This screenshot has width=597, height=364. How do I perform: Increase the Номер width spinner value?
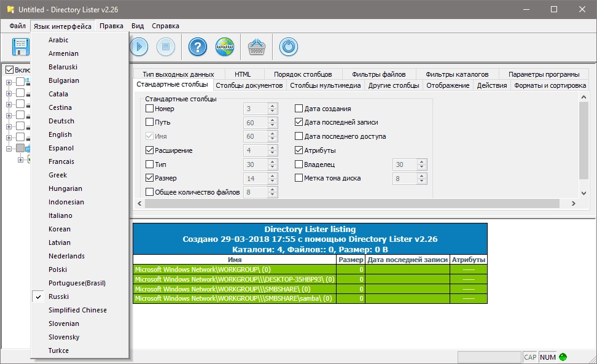272,106
